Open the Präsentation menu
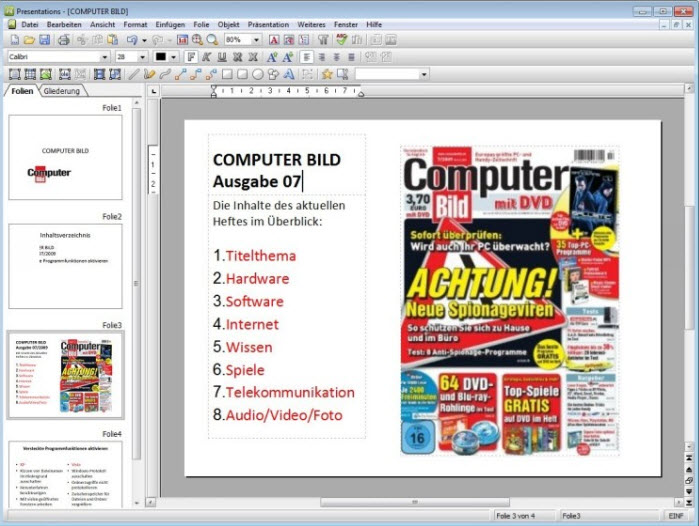This screenshot has height=526, width=699. pyautogui.click(x=268, y=25)
